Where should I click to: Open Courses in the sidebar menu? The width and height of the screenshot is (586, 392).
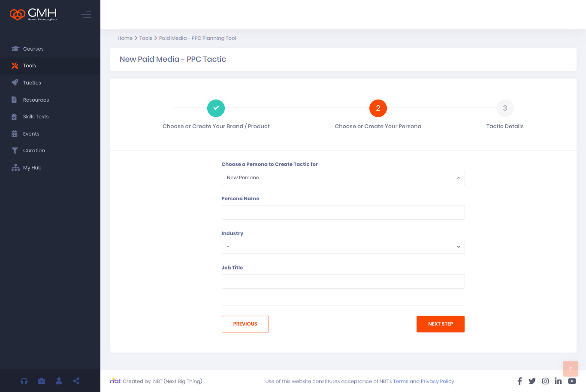coord(50,49)
